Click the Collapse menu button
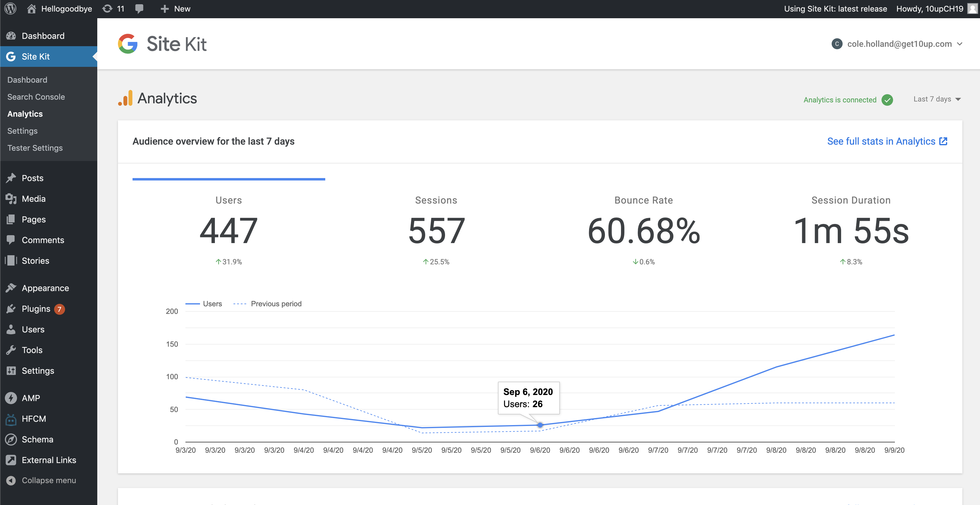The image size is (980, 505). click(x=49, y=481)
